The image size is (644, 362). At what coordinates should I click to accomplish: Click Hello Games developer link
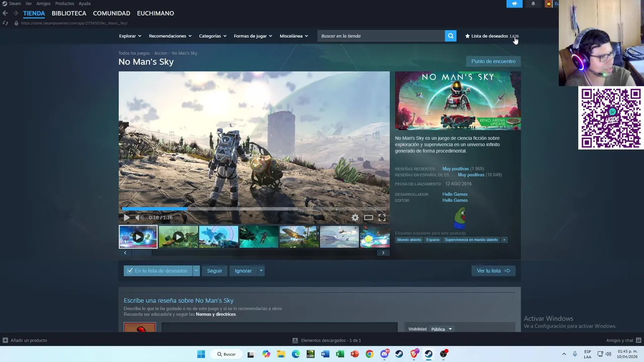455,194
